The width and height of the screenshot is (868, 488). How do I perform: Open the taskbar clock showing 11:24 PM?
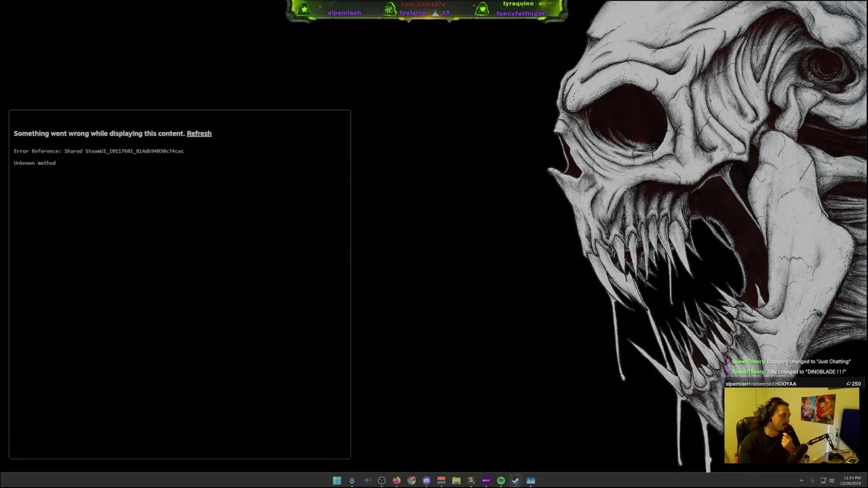(850, 481)
